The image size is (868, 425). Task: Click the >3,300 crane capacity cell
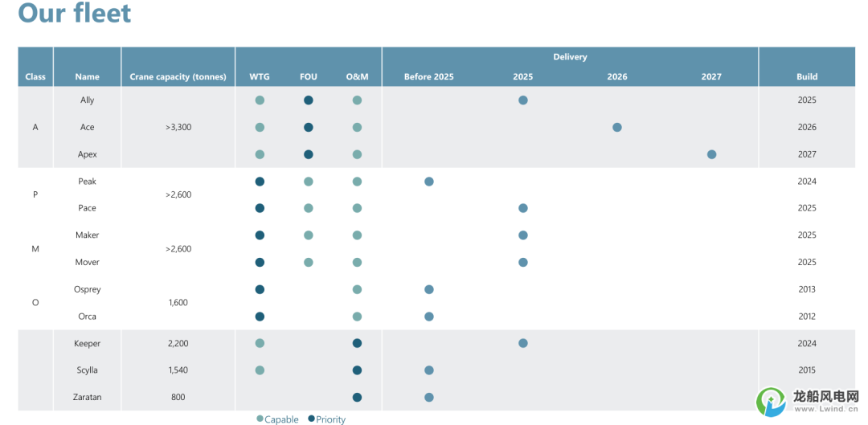[x=178, y=127]
